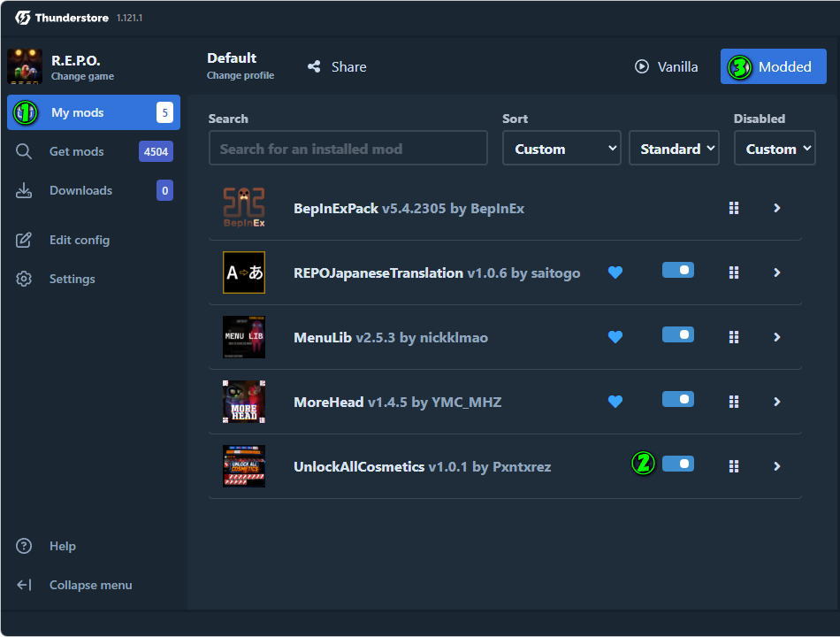840x637 pixels.
Task: Expand the UnlockAllCosmetics mod row
Action: click(x=777, y=466)
